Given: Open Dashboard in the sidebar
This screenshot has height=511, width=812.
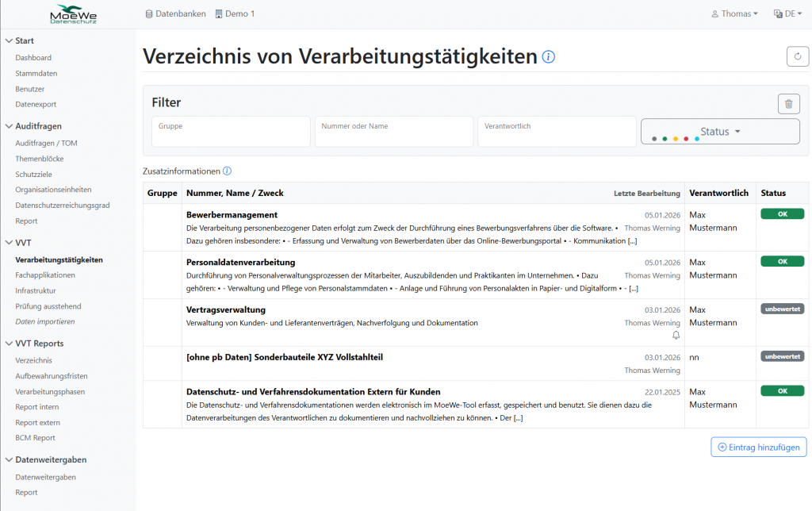Looking at the screenshot, I should coord(33,58).
